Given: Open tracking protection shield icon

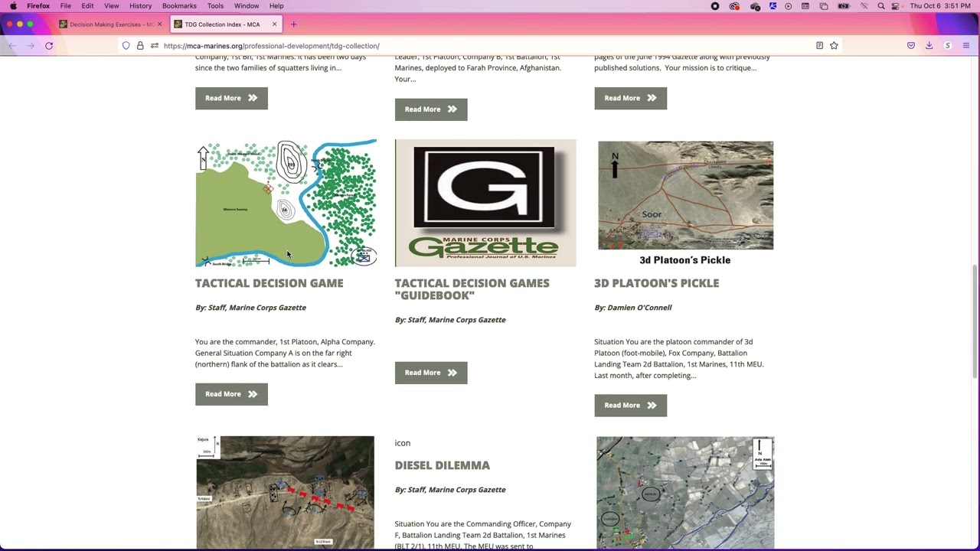Looking at the screenshot, I should 126,46.
